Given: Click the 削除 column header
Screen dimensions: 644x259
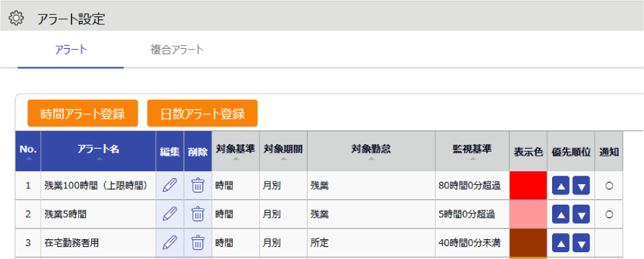Looking at the screenshot, I should click(198, 151).
